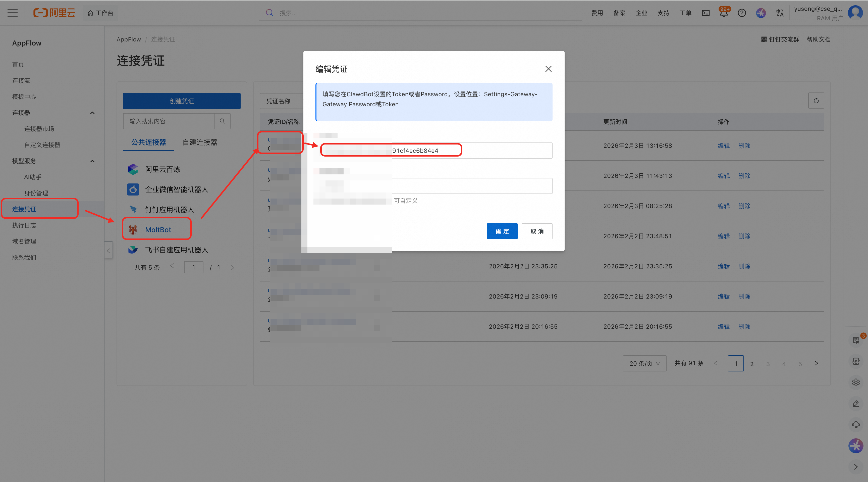
Task: Click the refresh icon above the table
Action: tap(816, 101)
